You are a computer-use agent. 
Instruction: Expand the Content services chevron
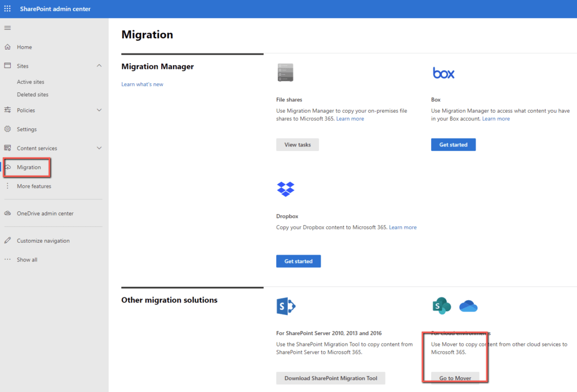pyautogui.click(x=99, y=148)
